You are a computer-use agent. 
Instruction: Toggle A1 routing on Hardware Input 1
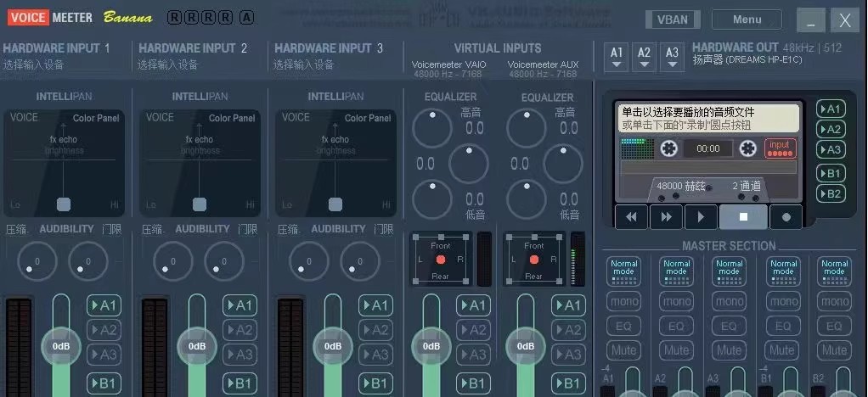(x=104, y=305)
